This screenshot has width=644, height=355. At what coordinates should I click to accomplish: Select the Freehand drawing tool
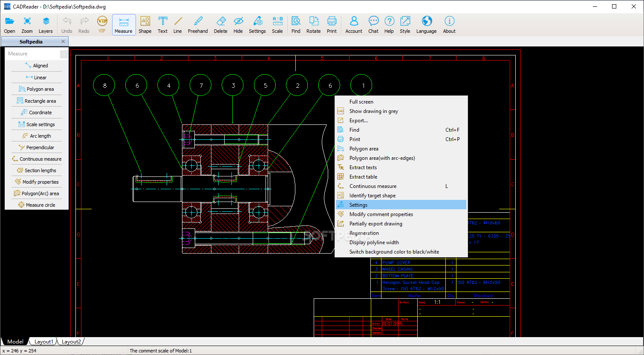198,25
